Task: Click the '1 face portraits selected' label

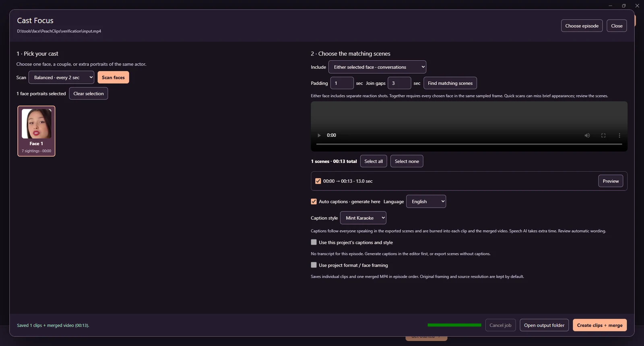Action: pyautogui.click(x=41, y=94)
